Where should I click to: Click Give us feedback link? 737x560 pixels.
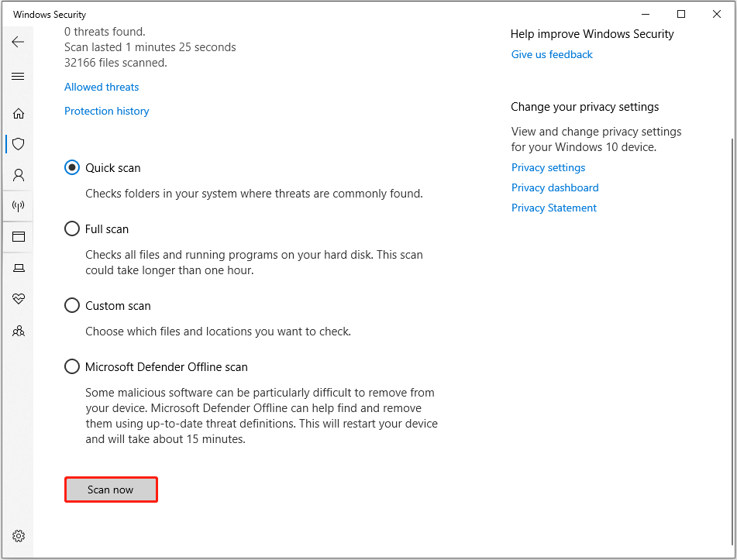pyautogui.click(x=552, y=54)
